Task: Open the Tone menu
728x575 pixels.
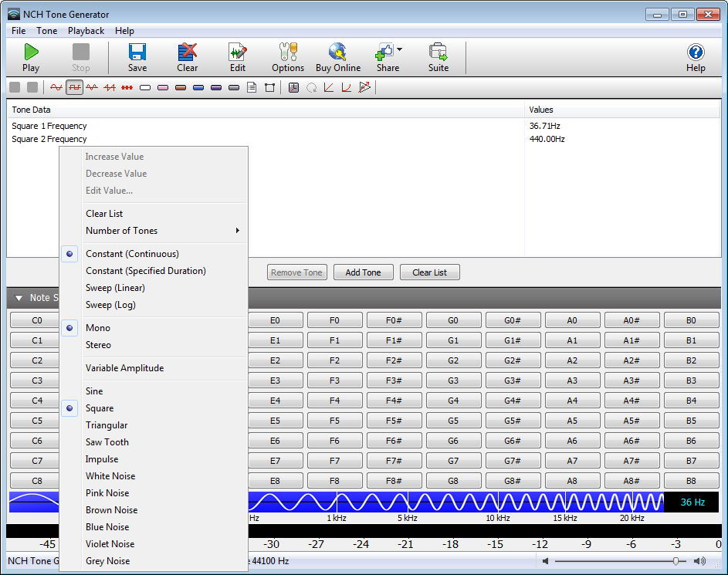Action: coord(47,31)
